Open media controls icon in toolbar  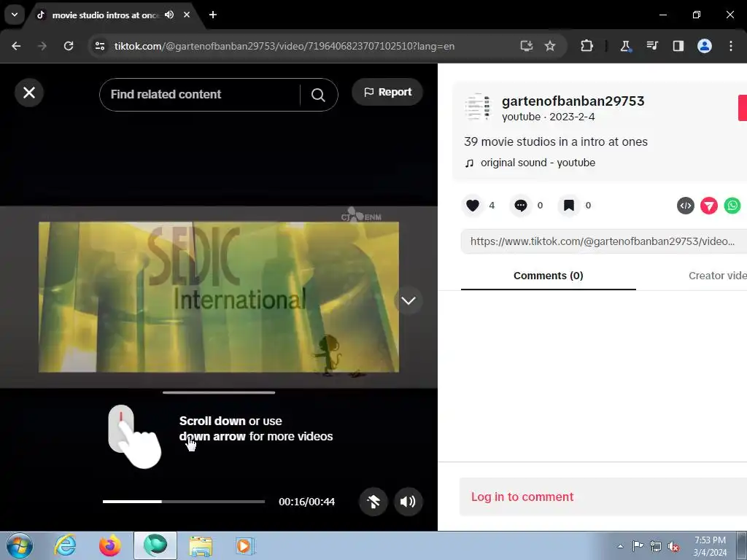[x=652, y=46]
